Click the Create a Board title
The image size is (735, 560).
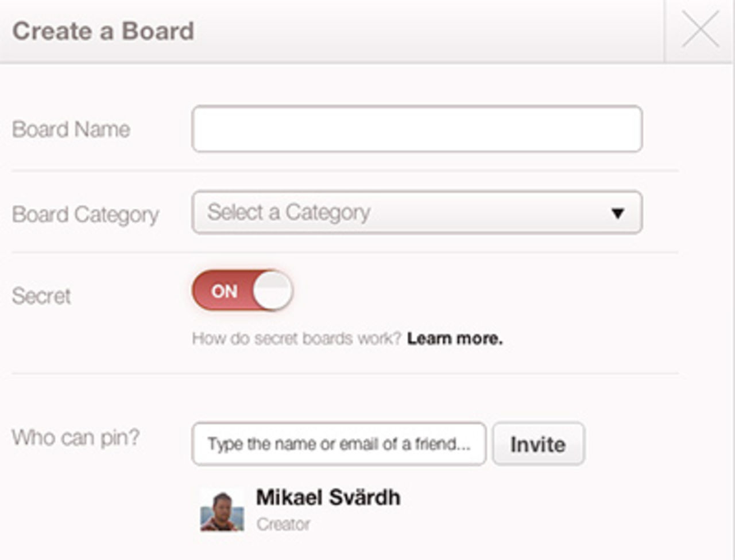[x=103, y=31]
